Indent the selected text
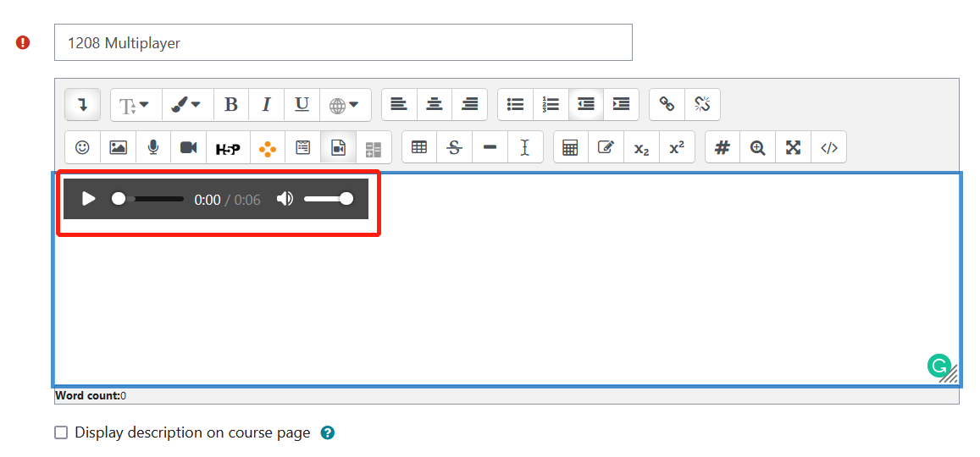 click(x=621, y=105)
